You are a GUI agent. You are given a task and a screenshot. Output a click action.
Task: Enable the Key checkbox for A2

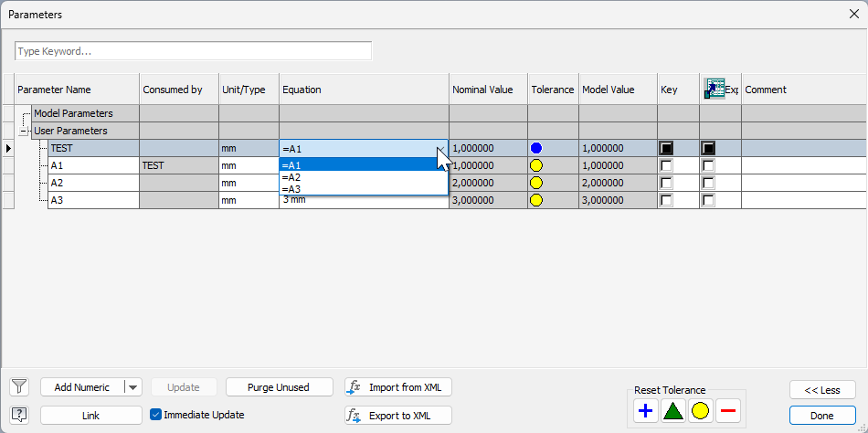(x=666, y=183)
